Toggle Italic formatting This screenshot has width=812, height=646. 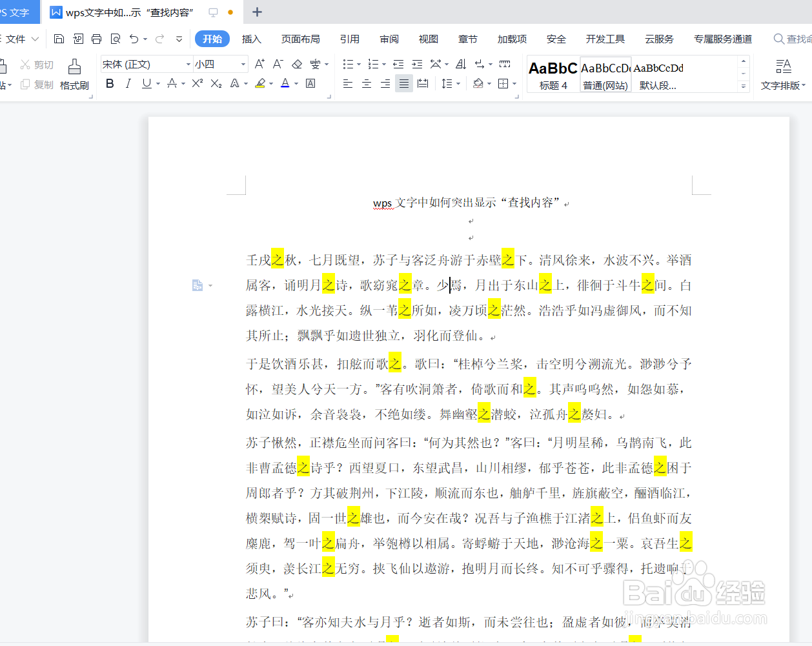(x=128, y=83)
